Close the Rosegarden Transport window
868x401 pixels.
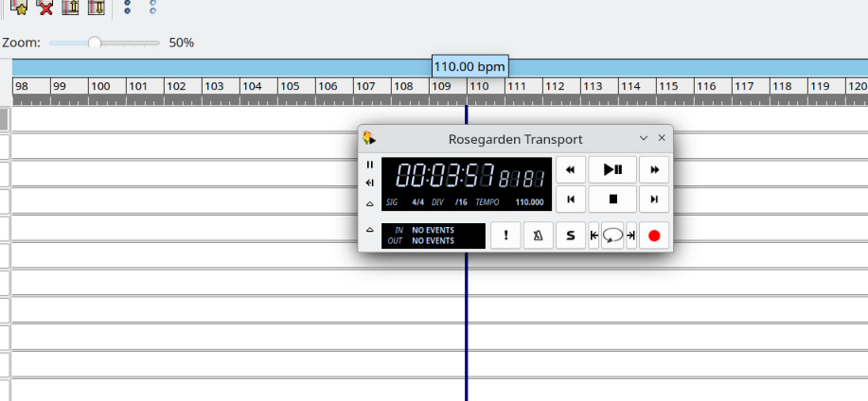click(x=662, y=138)
